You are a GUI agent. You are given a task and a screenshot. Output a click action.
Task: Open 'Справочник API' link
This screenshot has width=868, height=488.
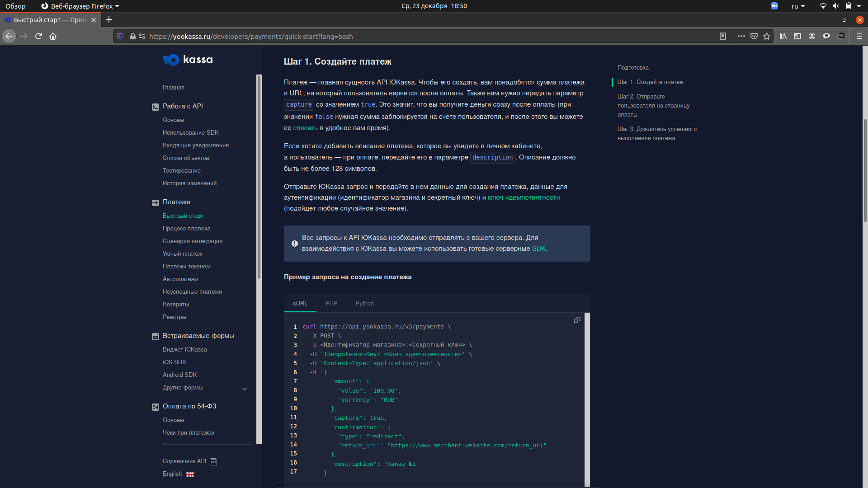click(x=184, y=461)
